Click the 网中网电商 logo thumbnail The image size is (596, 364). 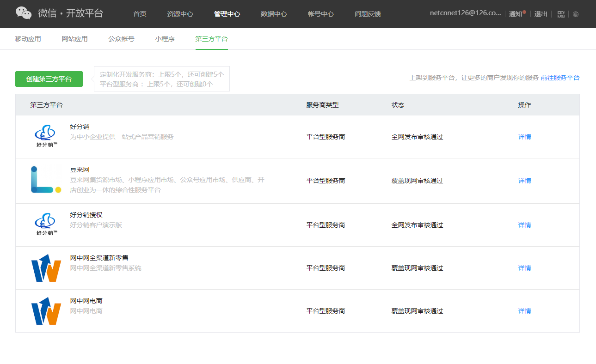tap(46, 311)
